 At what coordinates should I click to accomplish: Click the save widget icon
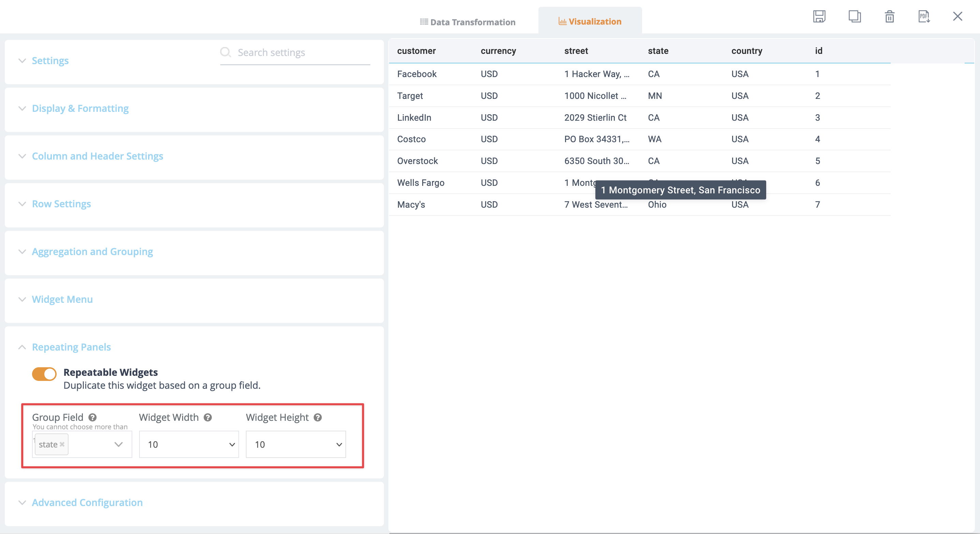click(819, 17)
